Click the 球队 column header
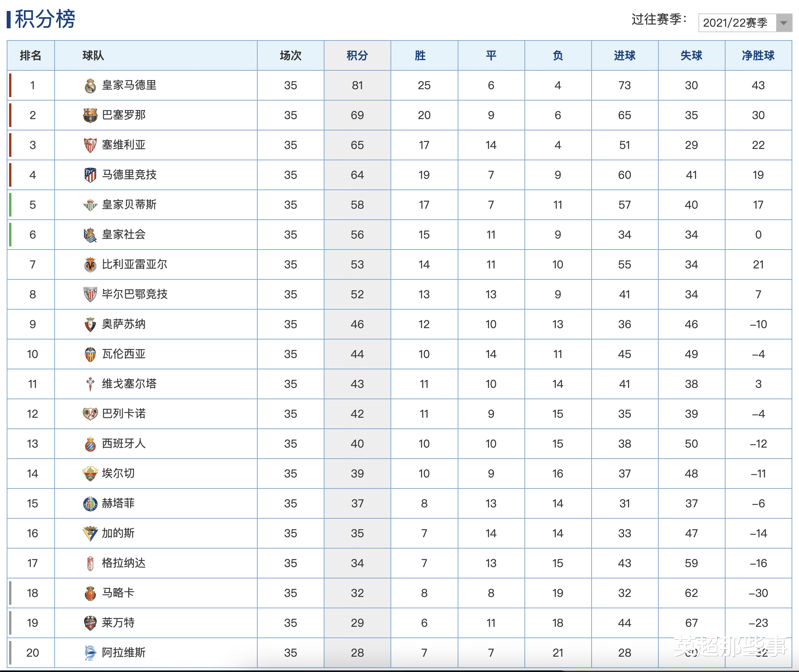Screen dimensions: 799x672 93,55
